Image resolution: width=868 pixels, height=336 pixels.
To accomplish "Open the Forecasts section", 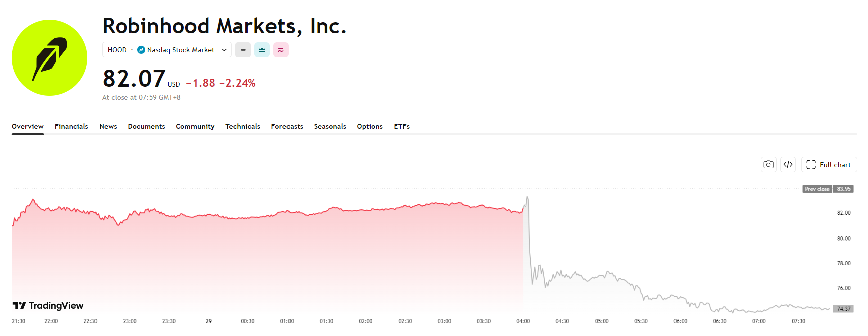I will point(286,126).
